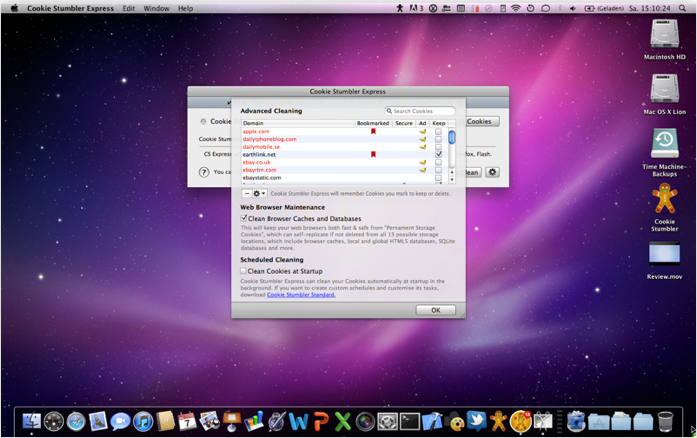Open Spotlight search in menu bar
This screenshot has width=697, height=438.
[x=682, y=8]
